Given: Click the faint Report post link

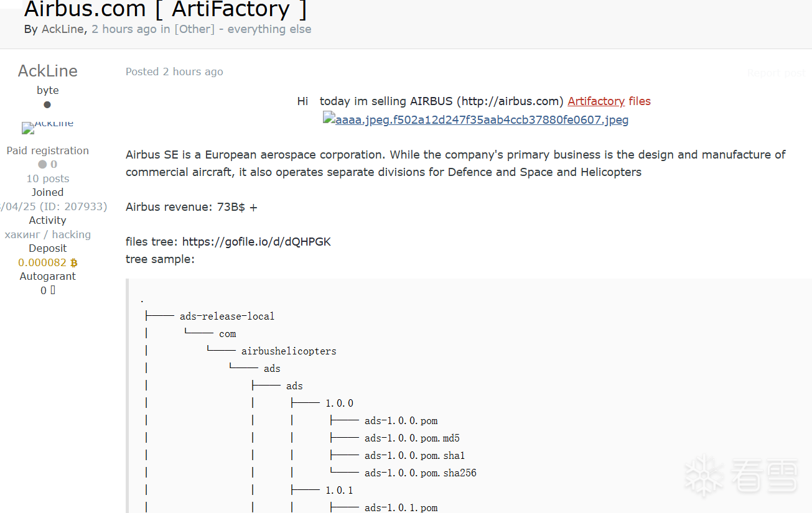Looking at the screenshot, I should [775, 73].
